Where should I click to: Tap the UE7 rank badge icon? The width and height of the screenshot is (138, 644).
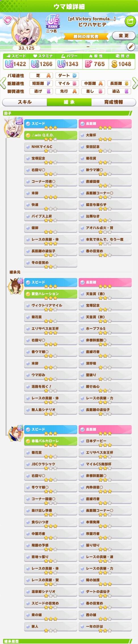53,21
